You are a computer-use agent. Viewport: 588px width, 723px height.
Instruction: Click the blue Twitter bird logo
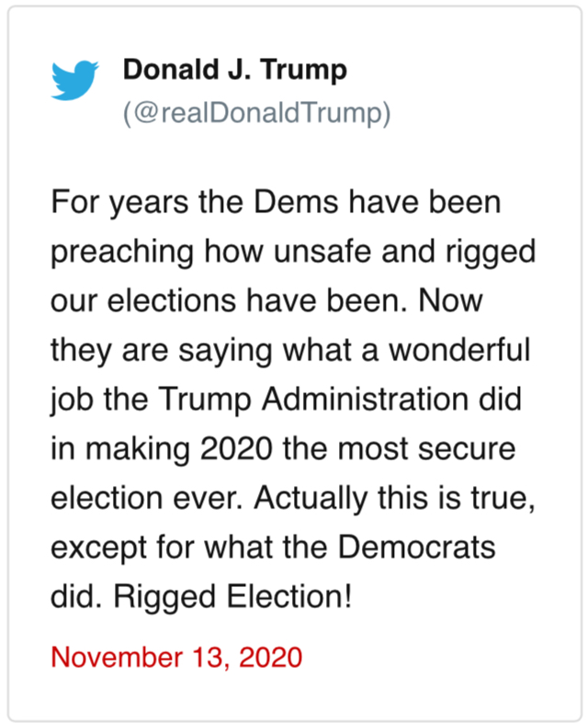(74, 80)
